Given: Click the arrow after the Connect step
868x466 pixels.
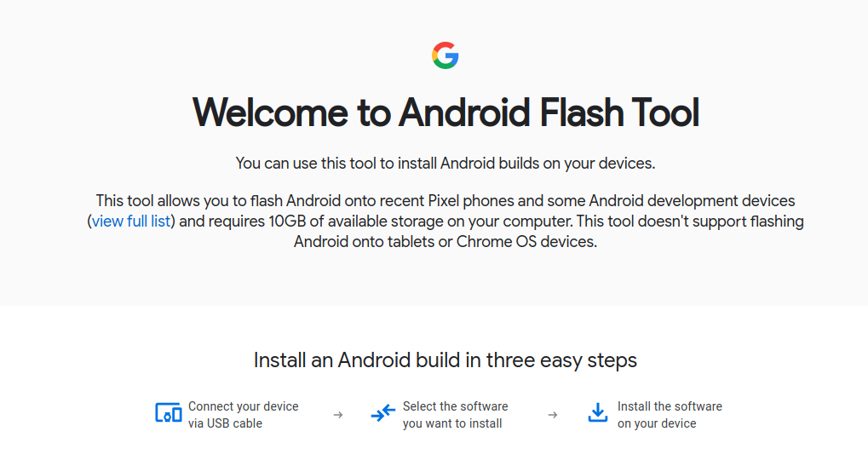Looking at the screenshot, I should tap(338, 415).
